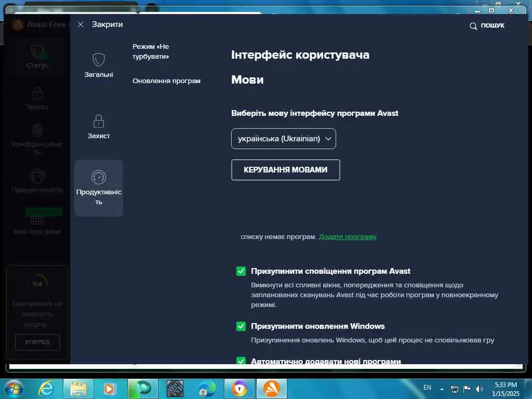This screenshot has height=399, width=532.
Task: Click the Закрити label
Action: tap(107, 24)
